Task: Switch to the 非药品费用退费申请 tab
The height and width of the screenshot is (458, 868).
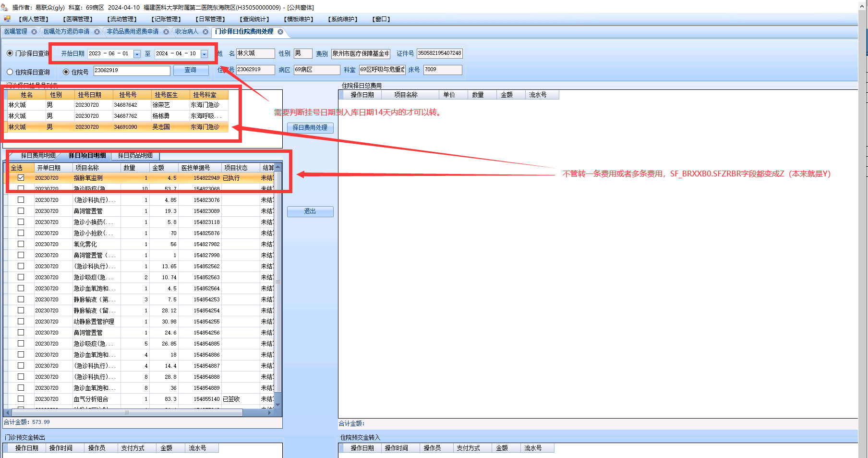Action: tap(133, 32)
